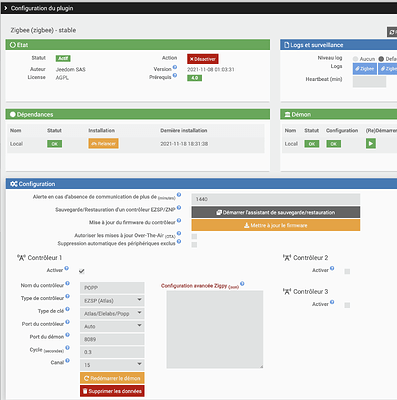Click Supprimer les données button
Screen dimensions: 397x400
point(112,391)
